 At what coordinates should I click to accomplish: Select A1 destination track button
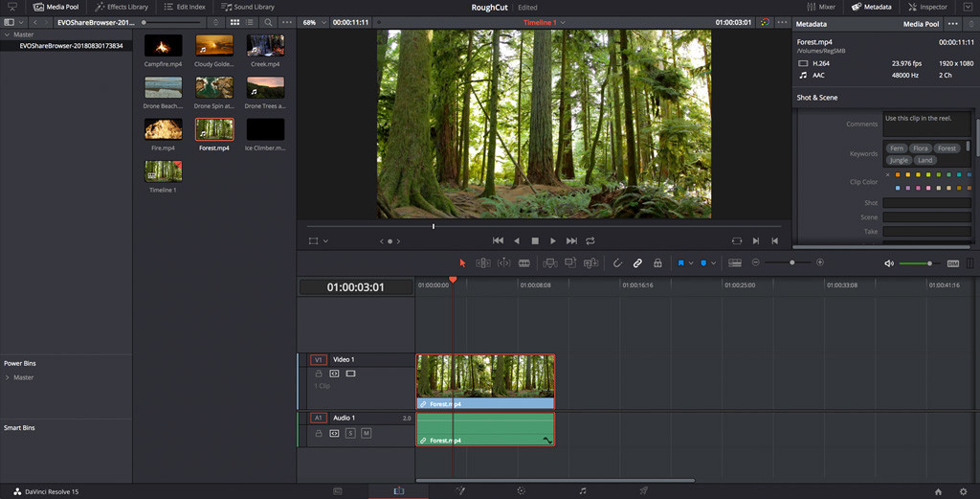[318, 418]
